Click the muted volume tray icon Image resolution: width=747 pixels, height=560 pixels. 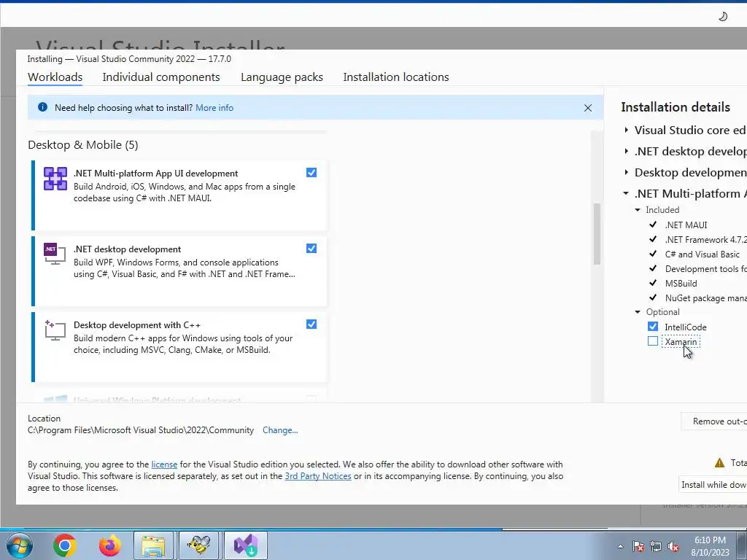click(673, 546)
